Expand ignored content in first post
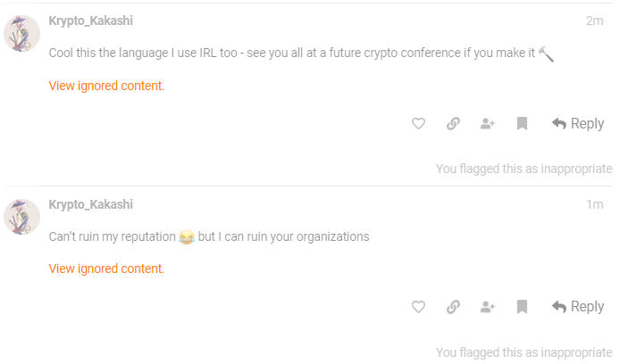The image size is (628, 364). (106, 87)
